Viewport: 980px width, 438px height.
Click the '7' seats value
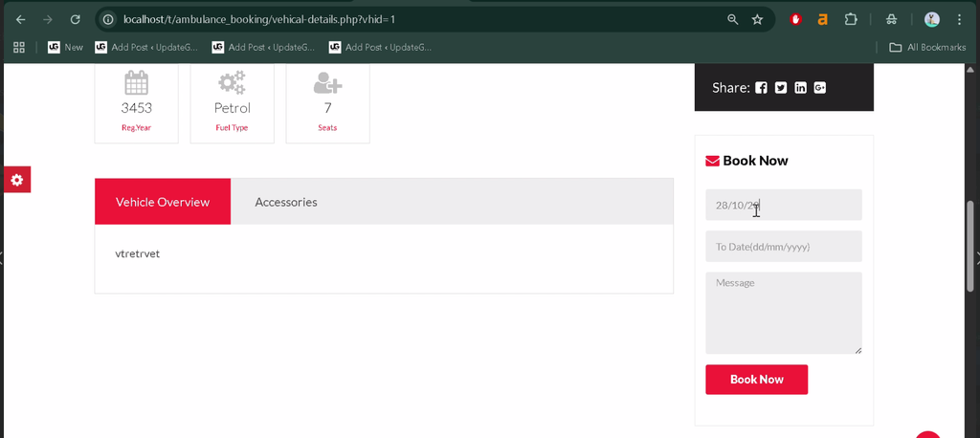(x=327, y=107)
